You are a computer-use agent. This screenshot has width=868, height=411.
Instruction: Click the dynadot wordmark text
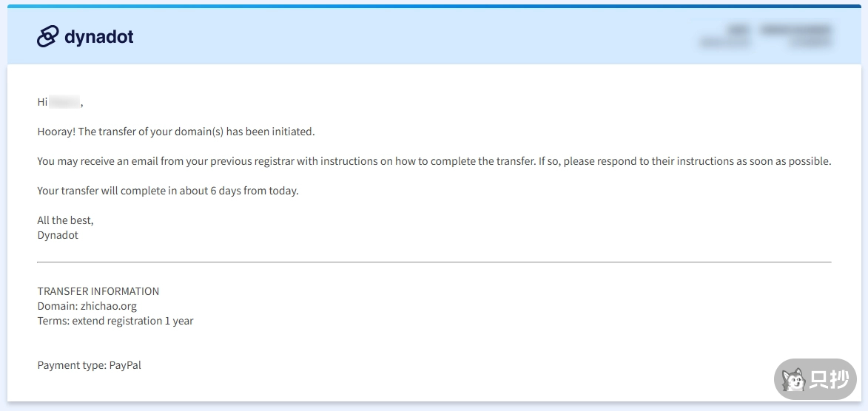click(99, 36)
